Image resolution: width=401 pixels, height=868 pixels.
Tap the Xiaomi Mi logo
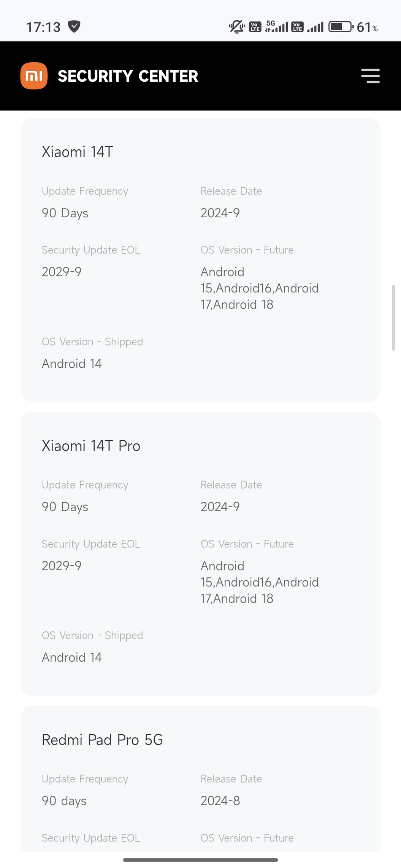pyautogui.click(x=34, y=76)
